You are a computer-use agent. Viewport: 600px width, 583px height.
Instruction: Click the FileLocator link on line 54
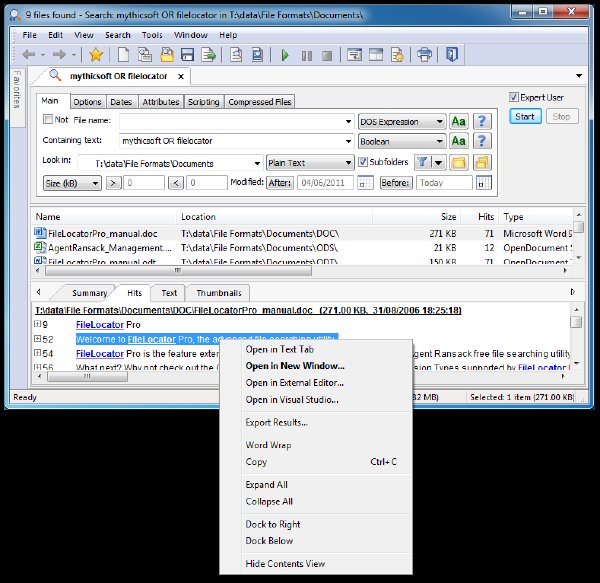99,353
